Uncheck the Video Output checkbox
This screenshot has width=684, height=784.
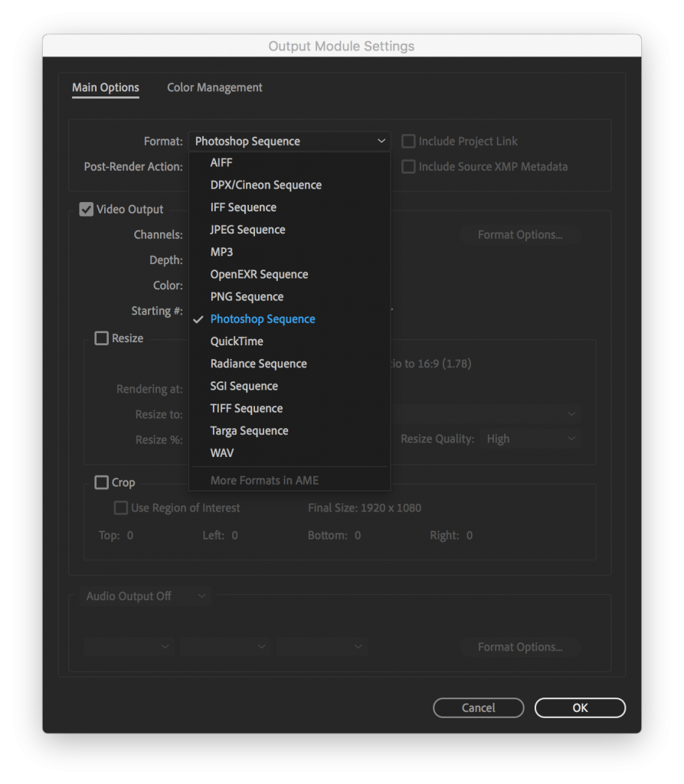86,210
